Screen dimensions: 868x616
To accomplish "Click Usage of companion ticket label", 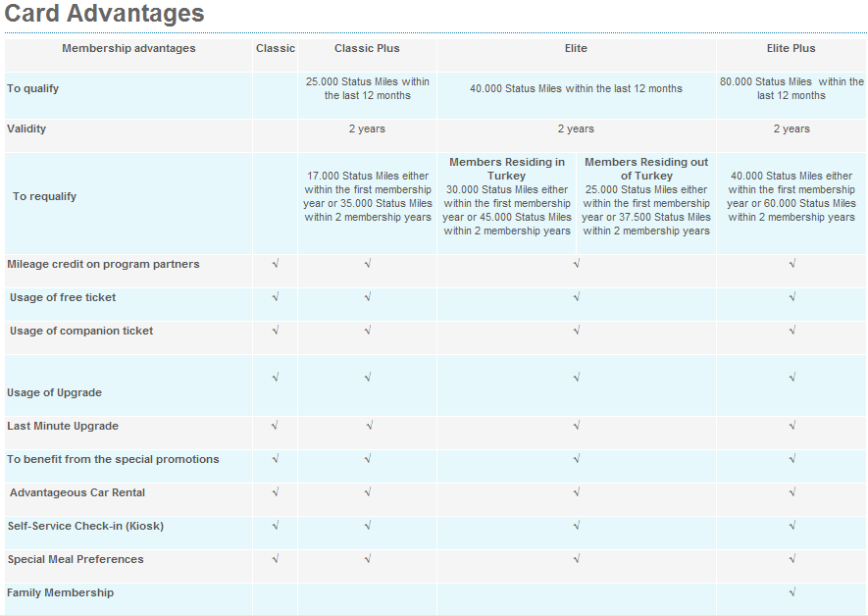I will pyautogui.click(x=81, y=331).
